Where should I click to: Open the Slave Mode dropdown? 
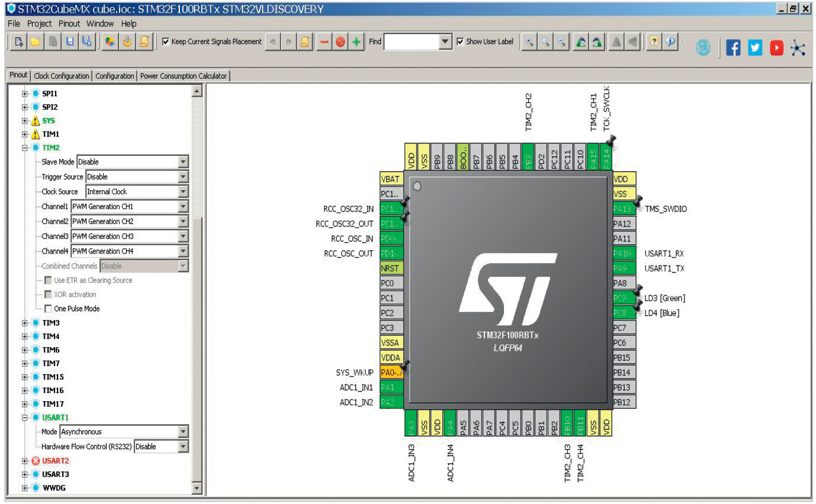(133, 162)
